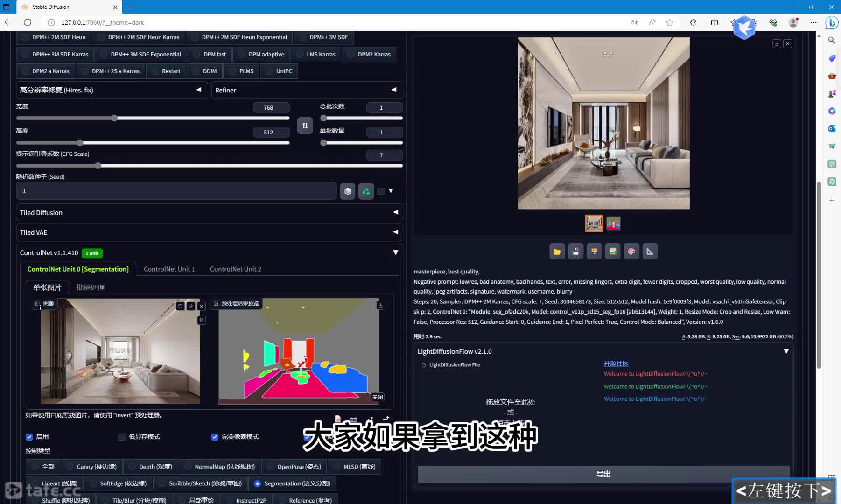Click the zip archive save icon
The width and height of the screenshot is (841, 504).
[x=594, y=251]
